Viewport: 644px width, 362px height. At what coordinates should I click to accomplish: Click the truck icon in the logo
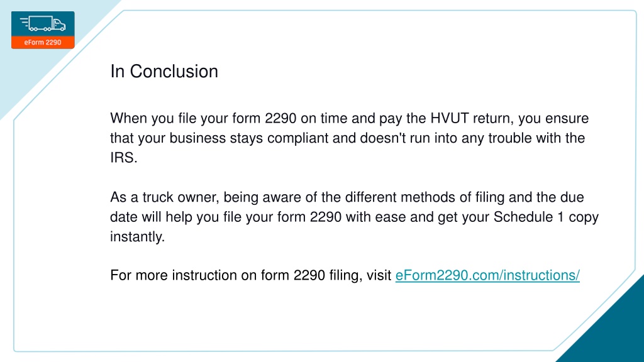[43, 23]
